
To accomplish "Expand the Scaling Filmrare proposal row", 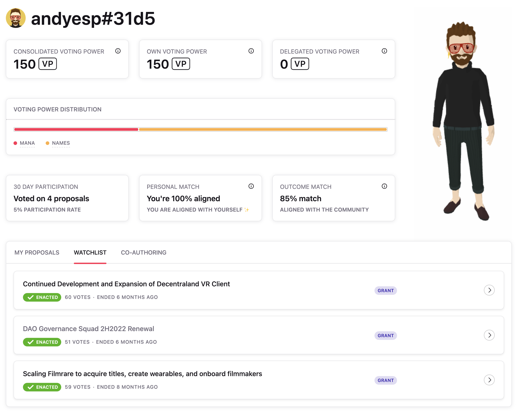I will pyautogui.click(x=489, y=380).
